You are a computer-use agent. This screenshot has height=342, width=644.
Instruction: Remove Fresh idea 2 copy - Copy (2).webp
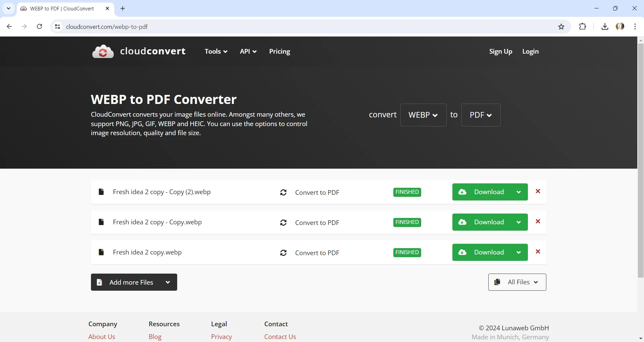click(538, 191)
